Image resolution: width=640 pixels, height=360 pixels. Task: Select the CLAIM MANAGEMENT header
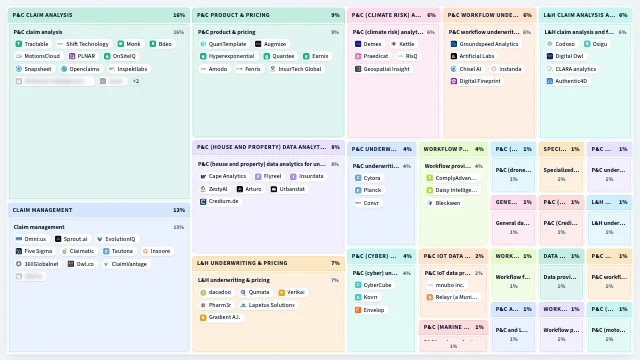coord(99,210)
